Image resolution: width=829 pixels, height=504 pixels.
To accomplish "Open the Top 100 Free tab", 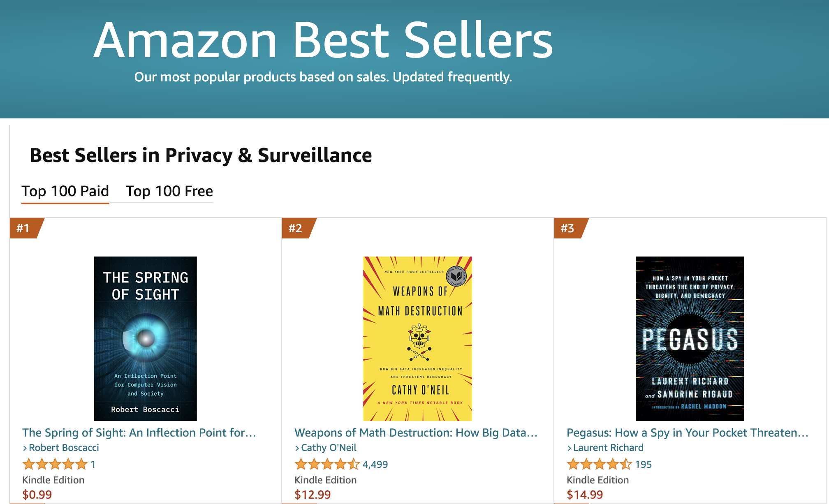I will tap(169, 191).
